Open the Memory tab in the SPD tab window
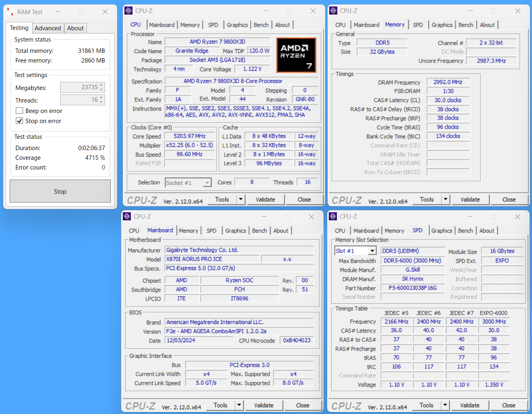The width and height of the screenshot is (532, 414). 394,231
